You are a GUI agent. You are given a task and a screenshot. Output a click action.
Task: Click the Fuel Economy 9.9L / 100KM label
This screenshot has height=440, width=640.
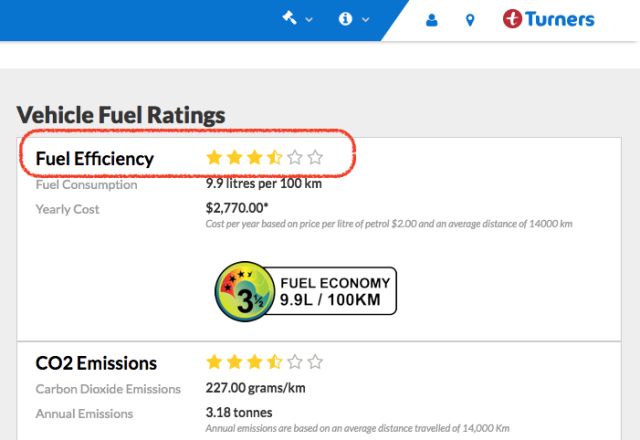334,291
